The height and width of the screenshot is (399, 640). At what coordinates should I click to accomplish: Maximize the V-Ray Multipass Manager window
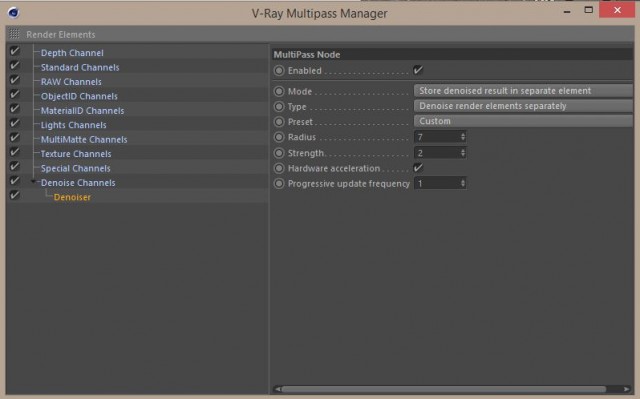click(588, 10)
